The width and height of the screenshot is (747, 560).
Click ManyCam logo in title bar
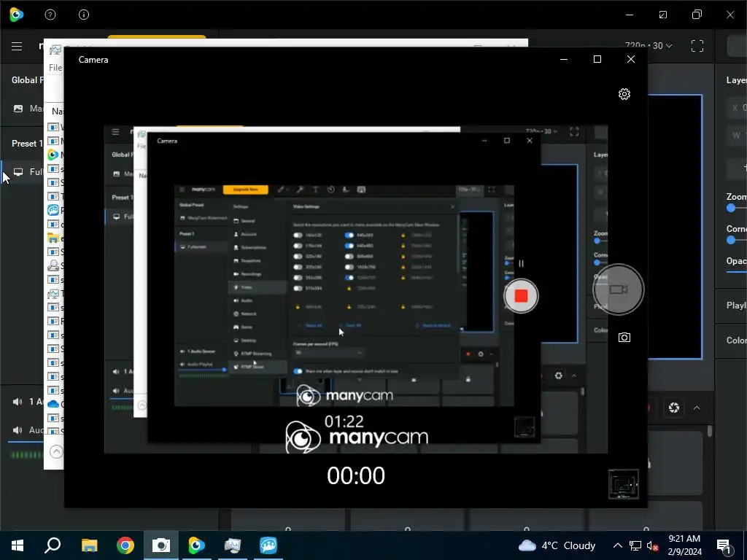click(16, 15)
